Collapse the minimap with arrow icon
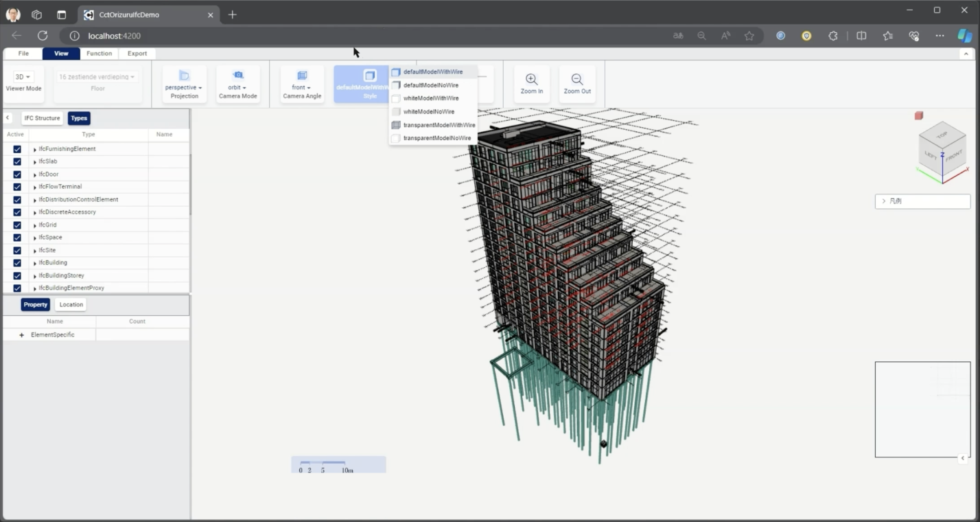The height and width of the screenshot is (522, 980). tap(963, 458)
